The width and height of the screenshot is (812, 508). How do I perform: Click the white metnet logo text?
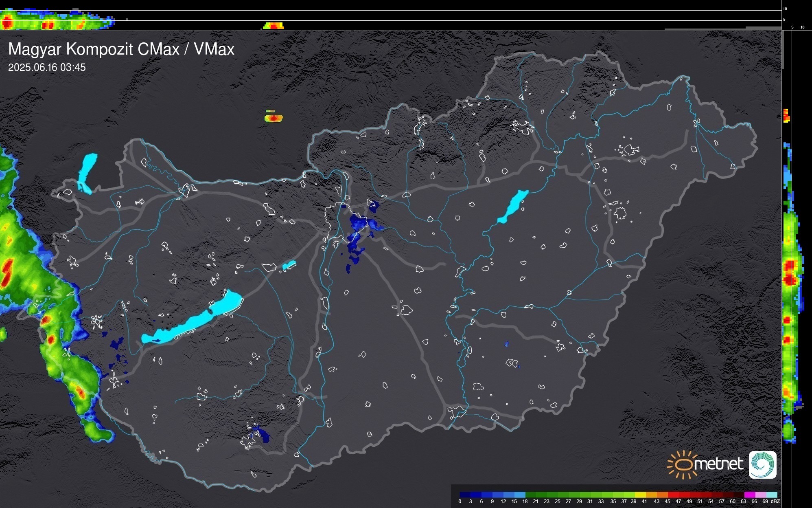click(718, 464)
